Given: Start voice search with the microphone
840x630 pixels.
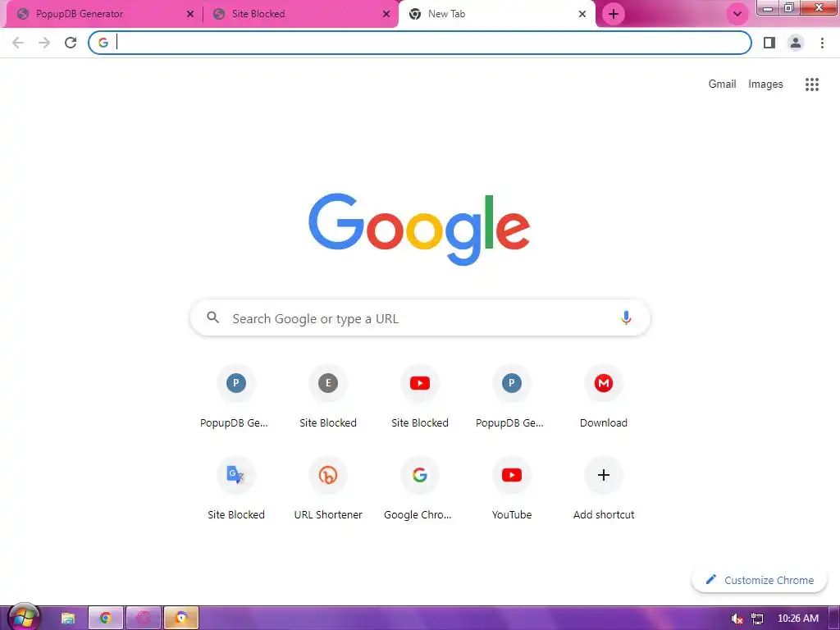Looking at the screenshot, I should click(626, 317).
